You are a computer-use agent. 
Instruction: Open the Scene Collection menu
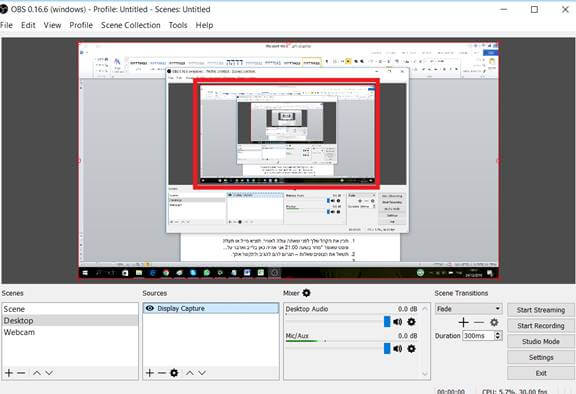click(130, 25)
